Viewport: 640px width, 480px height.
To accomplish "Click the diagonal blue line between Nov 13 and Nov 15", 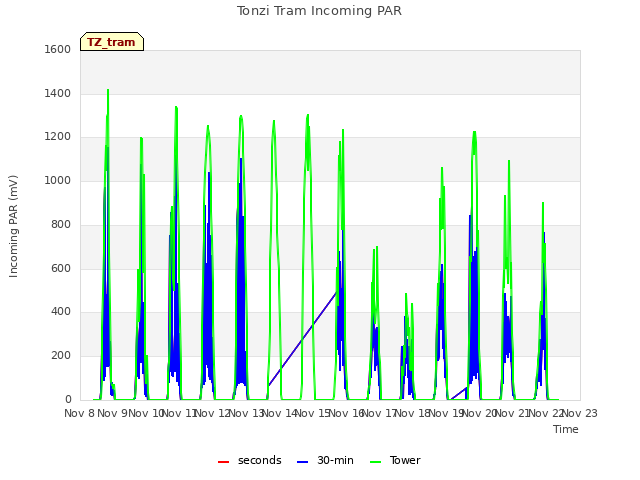I will coord(302,339).
